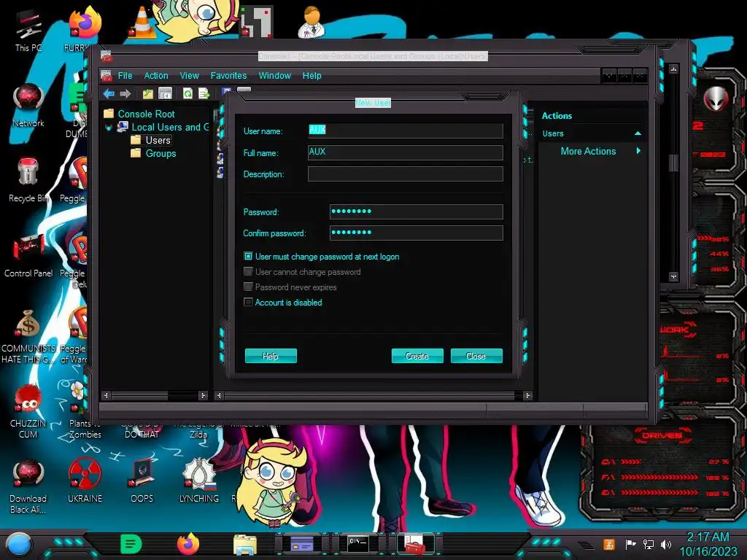Click the Up One Level folder icon
Image resolution: width=747 pixels, height=560 pixels.
147,94
